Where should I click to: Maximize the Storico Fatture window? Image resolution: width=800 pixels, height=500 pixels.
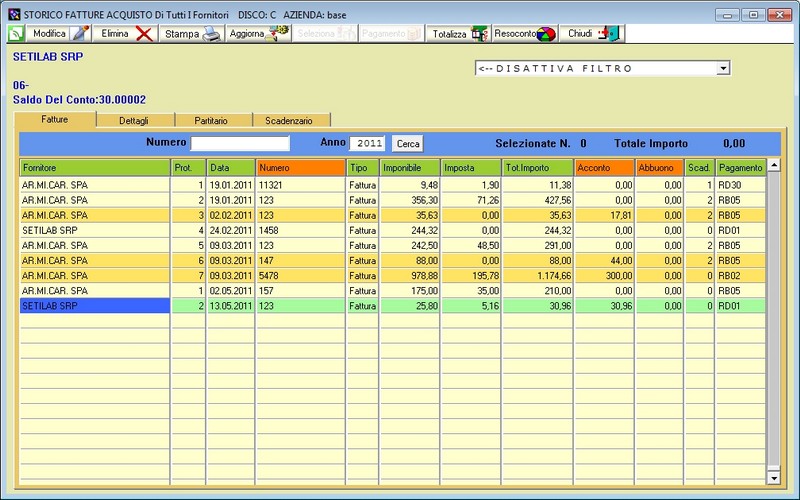click(753, 15)
